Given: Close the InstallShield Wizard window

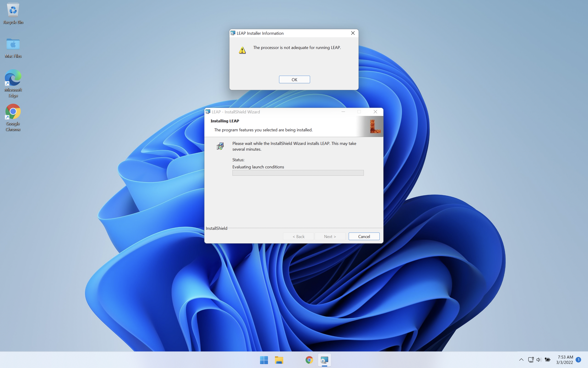Looking at the screenshot, I should [375, 112].
